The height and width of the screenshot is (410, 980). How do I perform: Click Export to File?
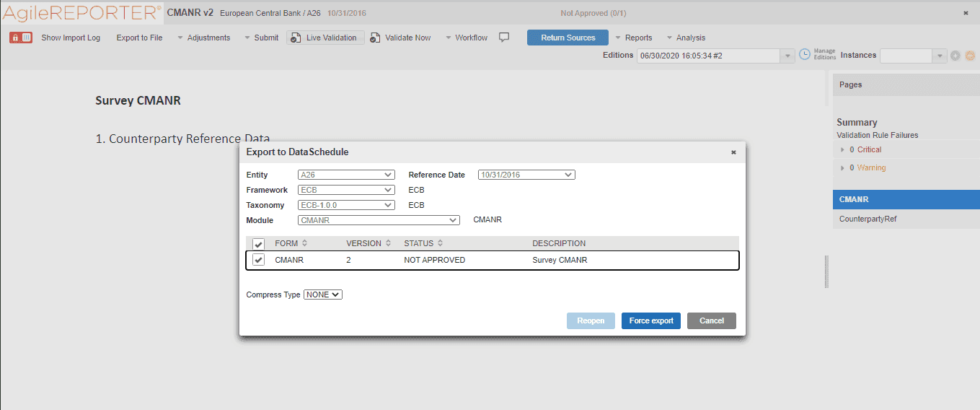coord(139,38)
